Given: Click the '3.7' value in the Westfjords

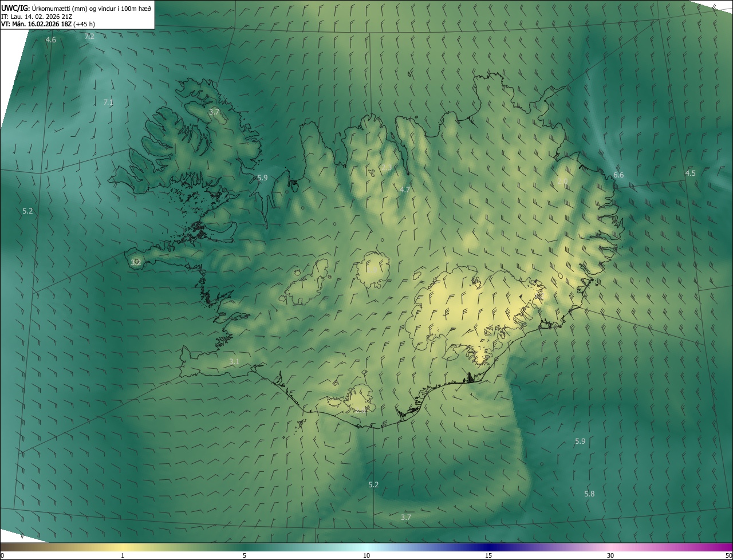Looking at the screenshot, I should tap(214, 112).
